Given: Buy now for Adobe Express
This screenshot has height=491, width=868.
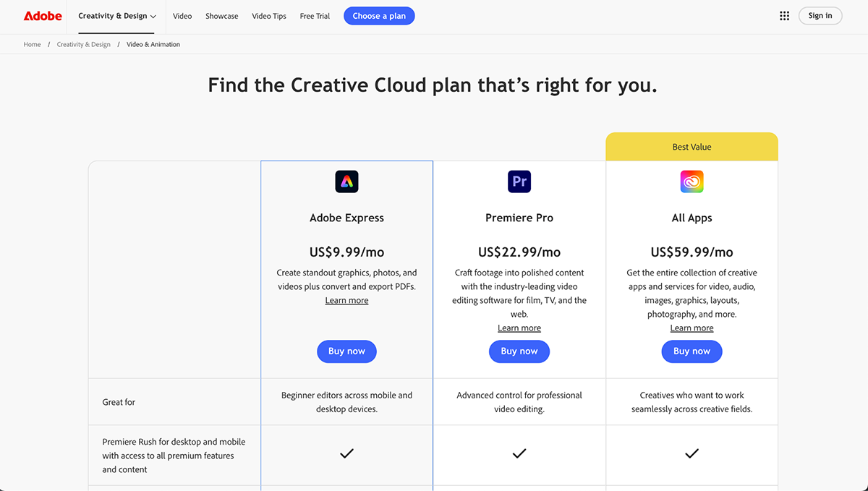Looking at the screenshot, I should point(346,351).
